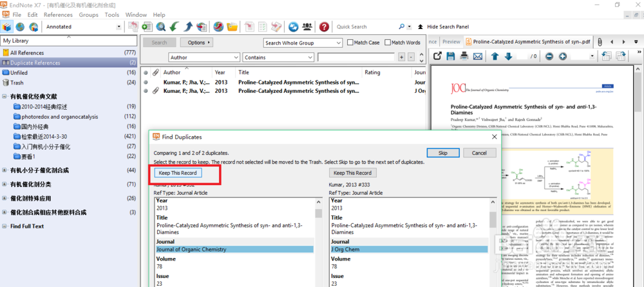
Task: Rotate PDF clockwise icon
Action: (621, 55)
